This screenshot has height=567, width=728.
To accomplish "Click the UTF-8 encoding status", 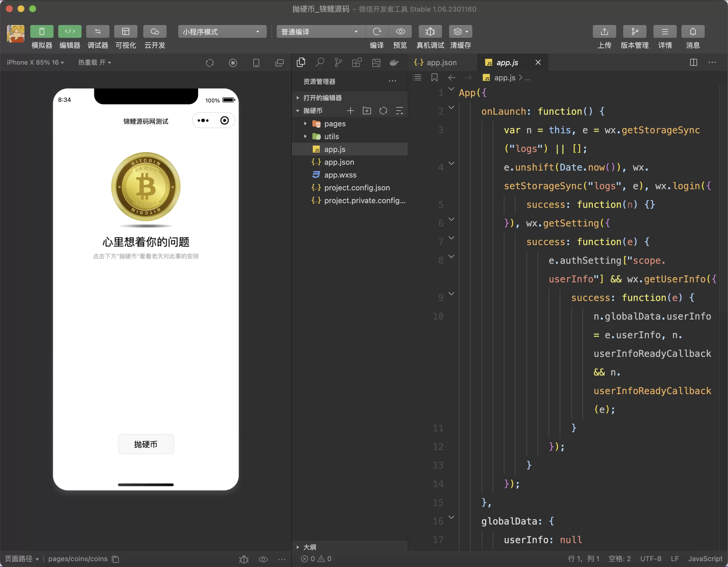I will (651, 559).
